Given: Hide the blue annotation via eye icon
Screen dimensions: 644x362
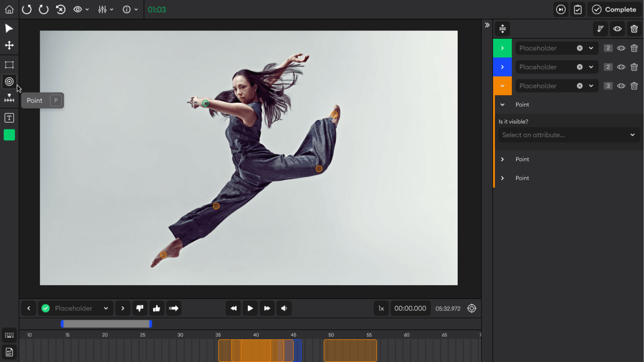Looking at the screenshot, I should coord(621,67).
